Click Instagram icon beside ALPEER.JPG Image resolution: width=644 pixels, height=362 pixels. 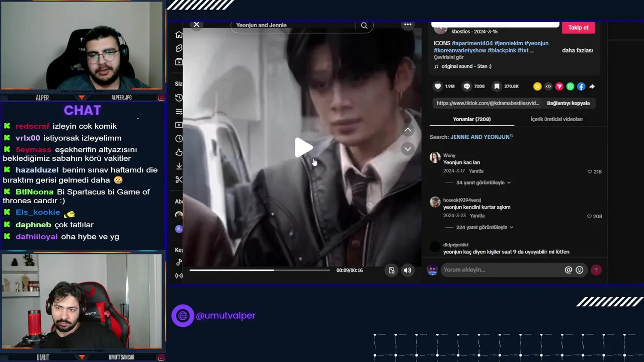pos(161,98)
